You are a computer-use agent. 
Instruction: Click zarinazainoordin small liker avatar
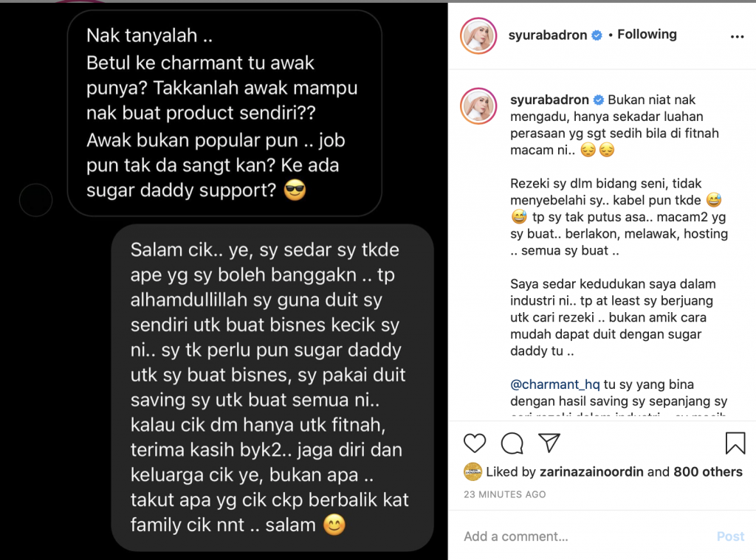tap(473, 471)
